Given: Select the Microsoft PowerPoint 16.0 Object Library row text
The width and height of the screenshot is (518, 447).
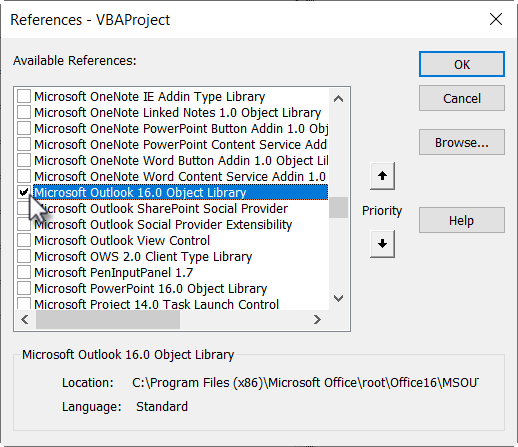Looking at the screenshot, I should point(151,289).
